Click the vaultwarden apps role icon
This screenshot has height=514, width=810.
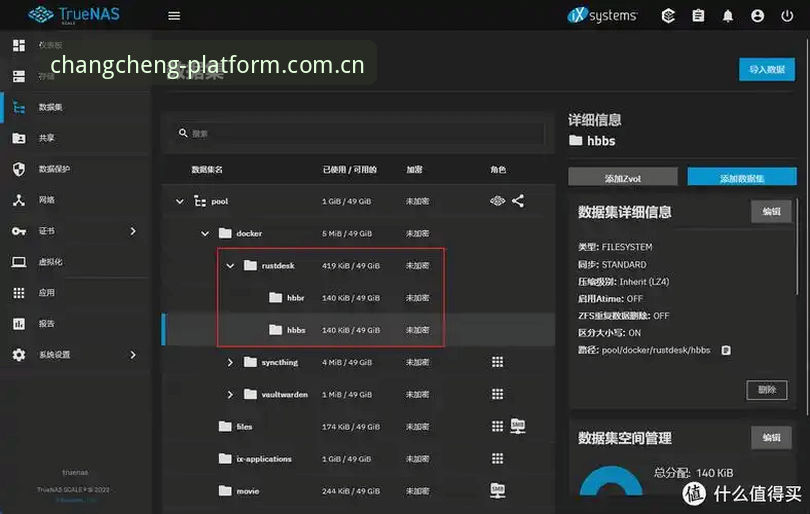click(x=497, y=394)
